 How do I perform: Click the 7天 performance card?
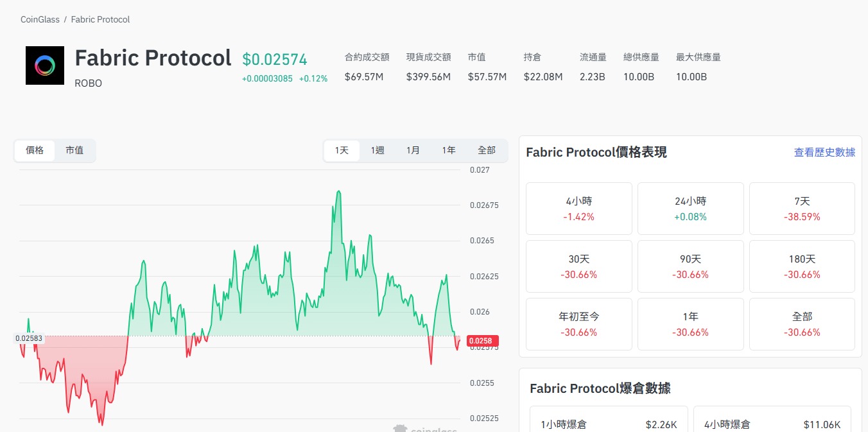[802, 209]
